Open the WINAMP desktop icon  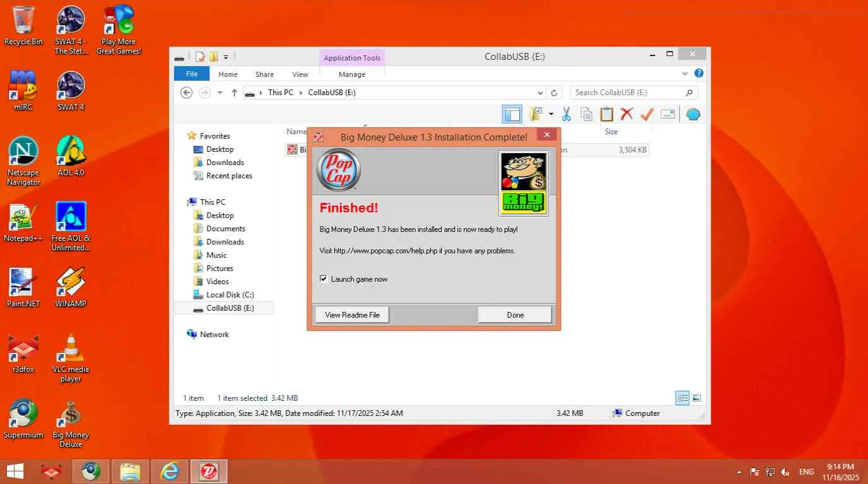pos(71,287)
